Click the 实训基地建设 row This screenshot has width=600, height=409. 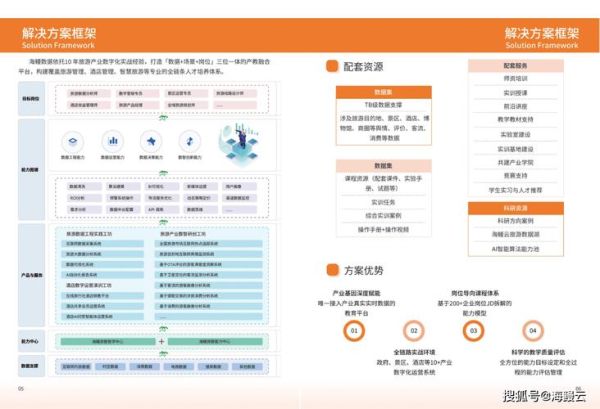pos(515,148)
